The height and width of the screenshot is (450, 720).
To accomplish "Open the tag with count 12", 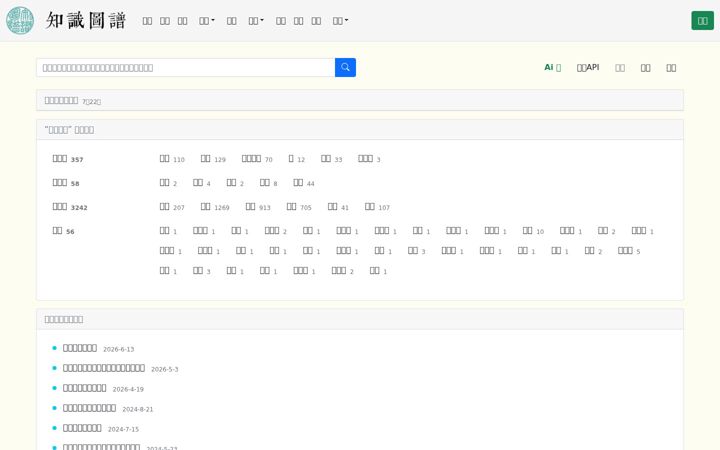I will [x=296, y=159].
